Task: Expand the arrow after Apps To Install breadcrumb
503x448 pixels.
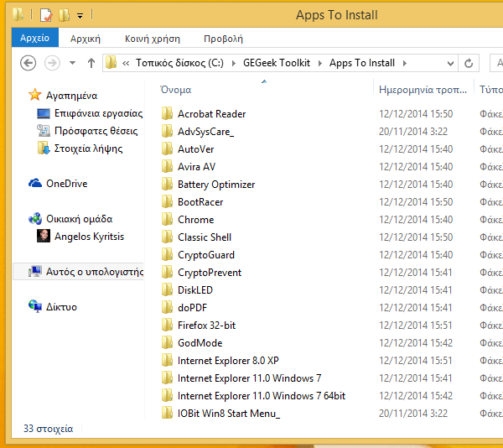Action: coord(405,63)
